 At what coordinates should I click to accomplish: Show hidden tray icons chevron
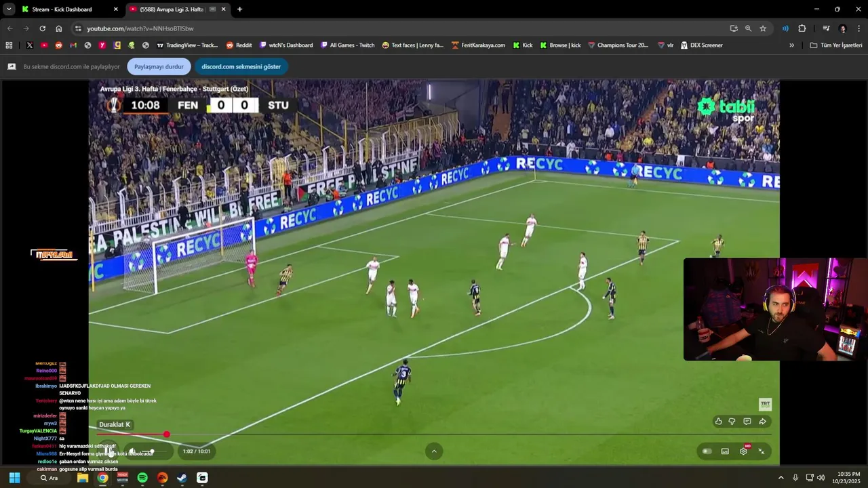pos(781,478)
